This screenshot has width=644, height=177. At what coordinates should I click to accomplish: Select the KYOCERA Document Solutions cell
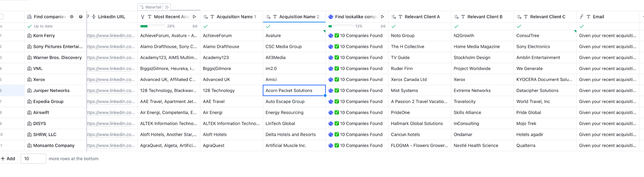coord(545,79)
